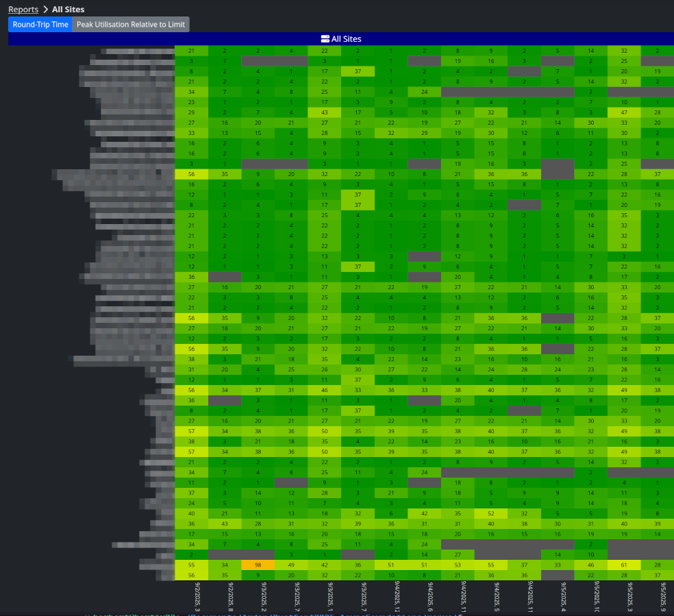Open the Reports breadcrumb link
Image resolution: width=674 pixels, height=616 pixels.
point(23,9)
